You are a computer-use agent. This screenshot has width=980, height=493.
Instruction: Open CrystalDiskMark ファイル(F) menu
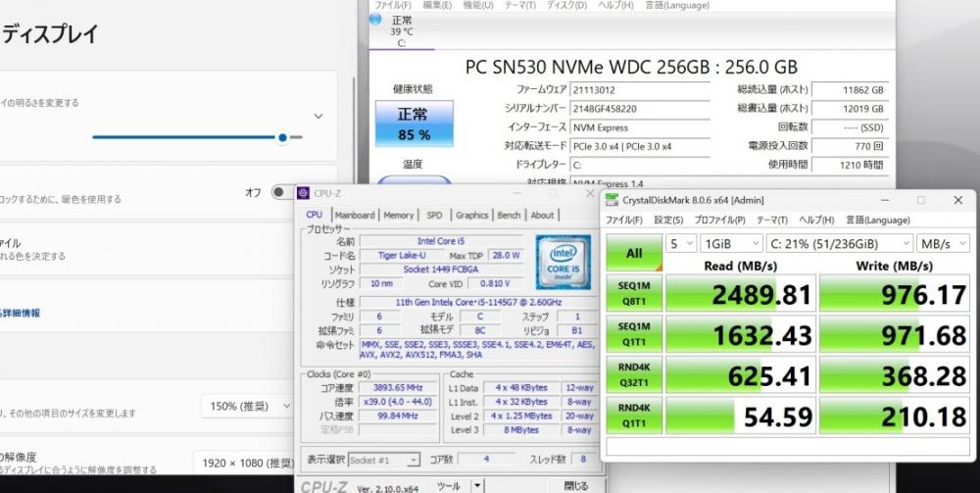click(x=623, y=221)
